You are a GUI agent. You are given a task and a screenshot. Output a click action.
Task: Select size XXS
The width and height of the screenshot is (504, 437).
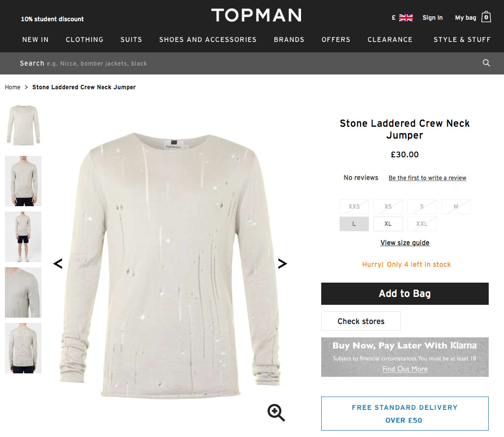tap(354, 206)
